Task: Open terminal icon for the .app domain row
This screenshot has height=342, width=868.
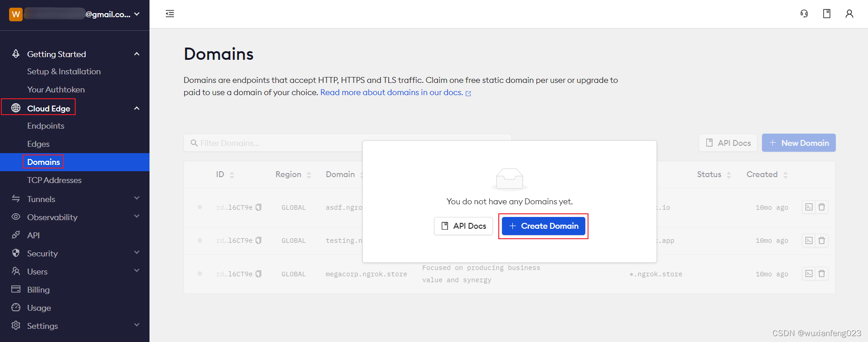Action: click(809, 240)
